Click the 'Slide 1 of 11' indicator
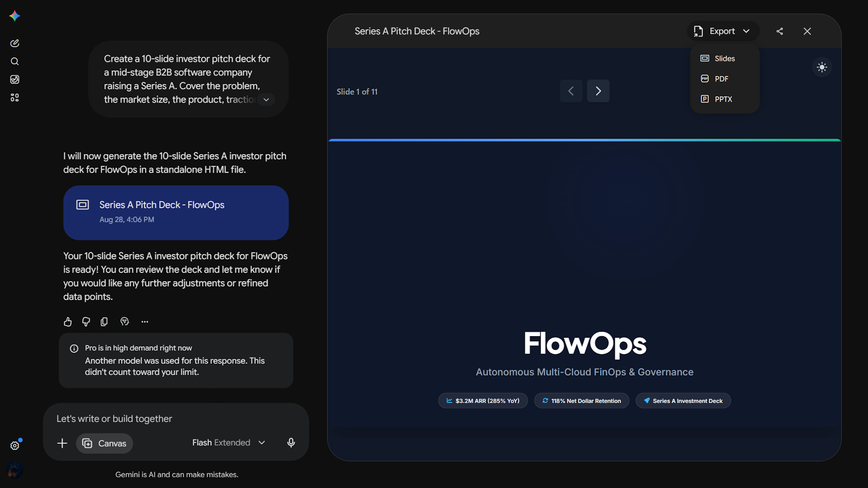868x488 pixels. (x=357, y=92)
